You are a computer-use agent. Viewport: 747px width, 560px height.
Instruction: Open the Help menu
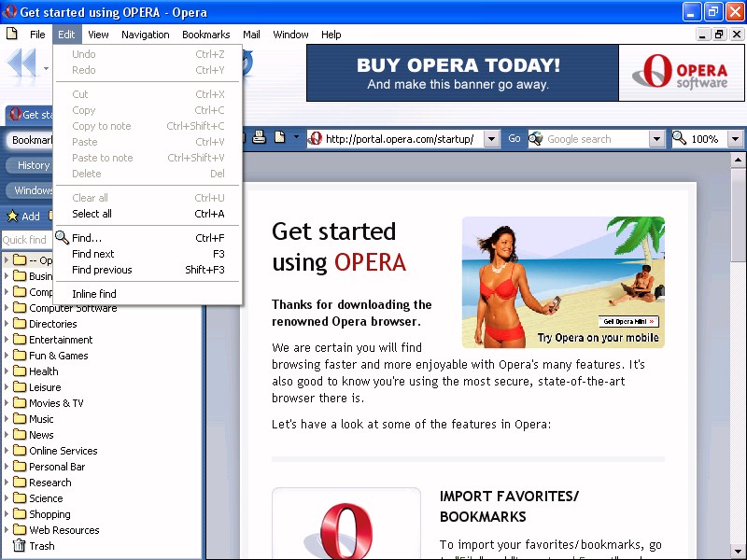[x=331, y=35]
